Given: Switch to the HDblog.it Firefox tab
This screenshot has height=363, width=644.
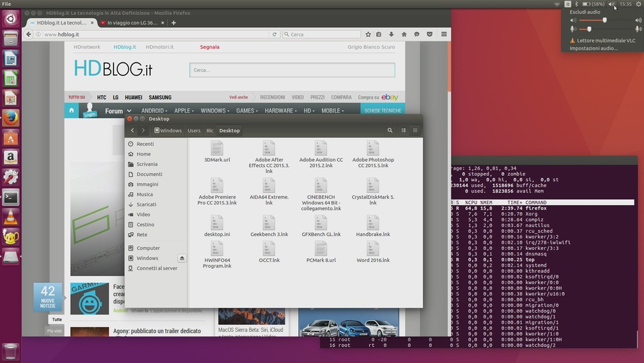Looking at the screenshot, I should [62, 23].
